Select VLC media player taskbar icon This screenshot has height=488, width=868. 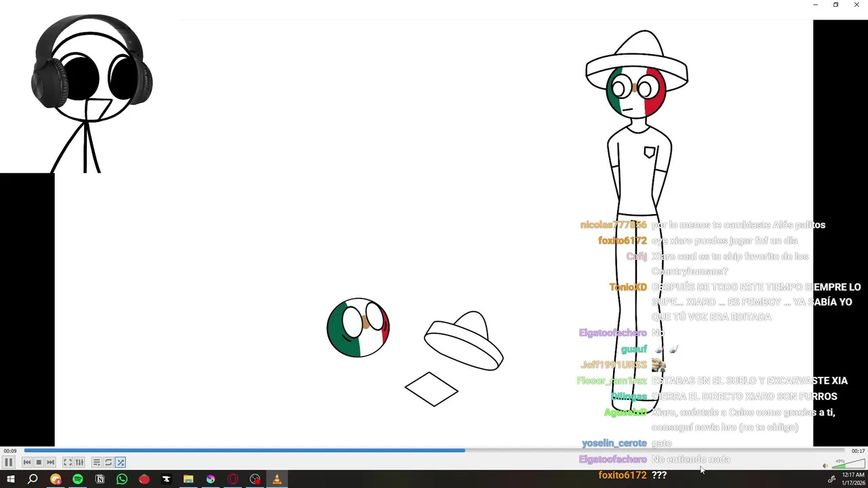coord(277,479)
